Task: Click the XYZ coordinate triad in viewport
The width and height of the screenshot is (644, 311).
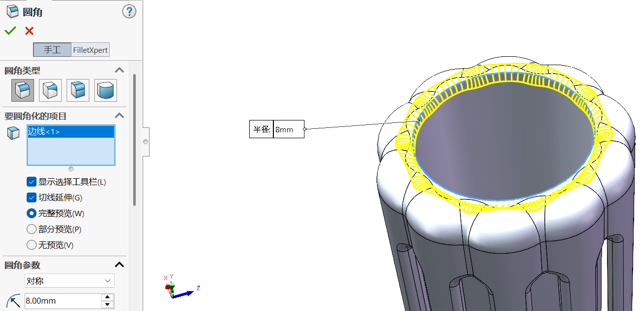Action: (x=181, y=287)
